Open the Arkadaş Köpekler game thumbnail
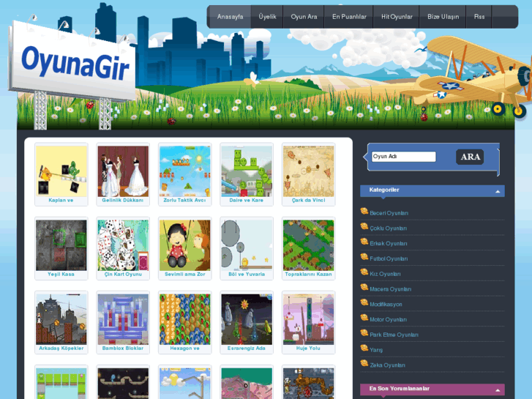This screenshot has height=399, width=532. coord(61,319)
